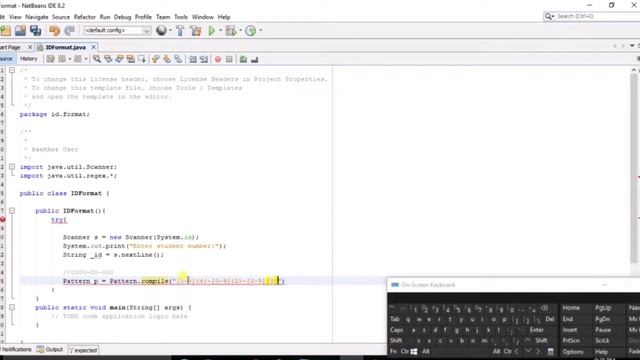Click the red error marker in gutter
Image resolution: width=640 pixels, height=360 pixels.
[x=2, y=220]
